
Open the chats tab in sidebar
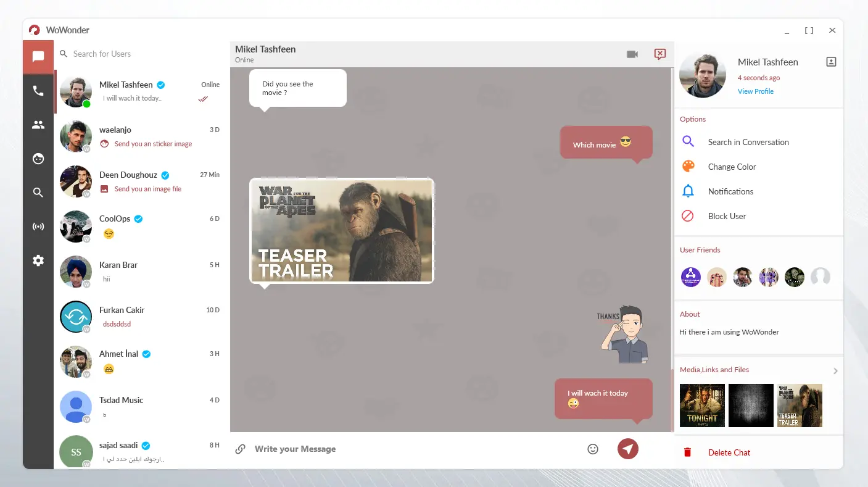coord(38,57)
